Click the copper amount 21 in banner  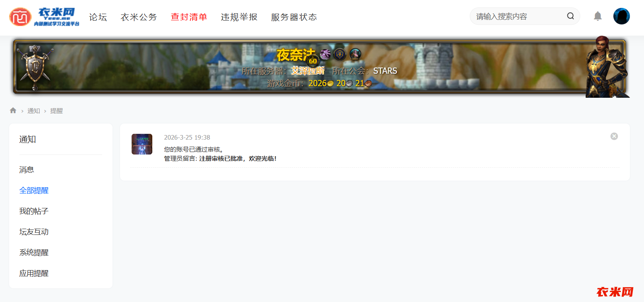coord(360,83)
